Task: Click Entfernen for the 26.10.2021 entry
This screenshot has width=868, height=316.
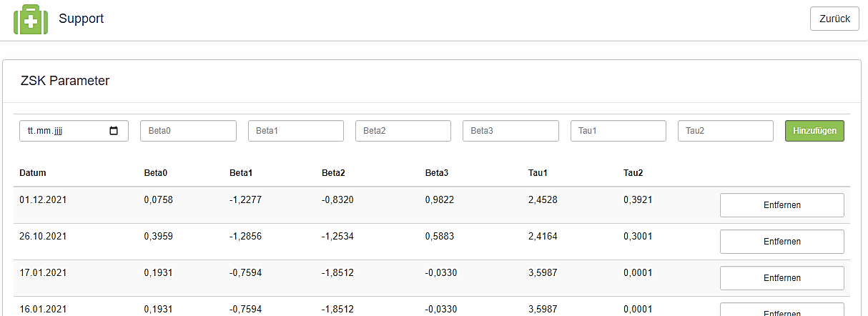Action: [781, 242]
